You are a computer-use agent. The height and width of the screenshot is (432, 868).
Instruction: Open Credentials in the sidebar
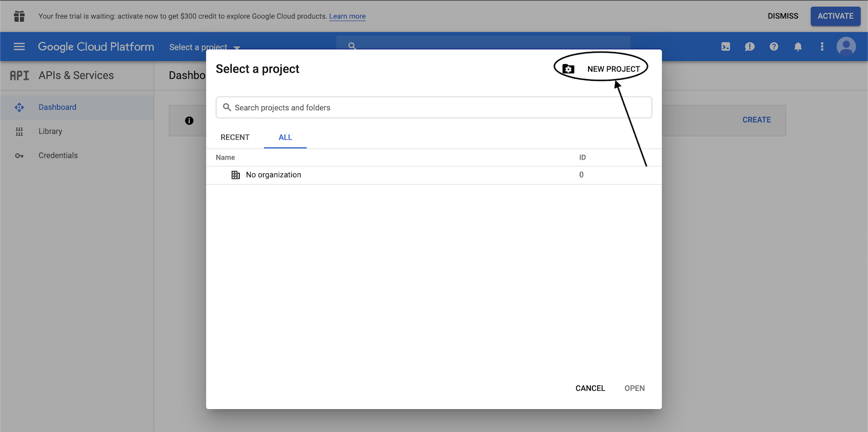58,155
